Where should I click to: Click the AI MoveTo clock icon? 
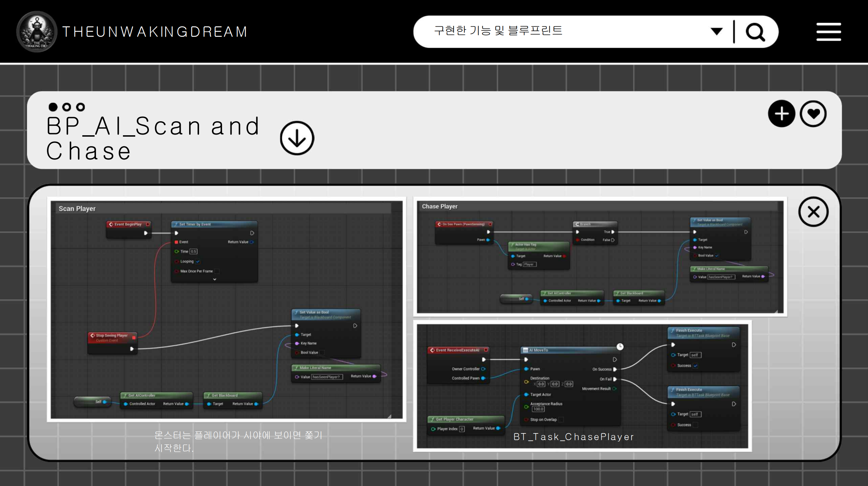(620, 347)
